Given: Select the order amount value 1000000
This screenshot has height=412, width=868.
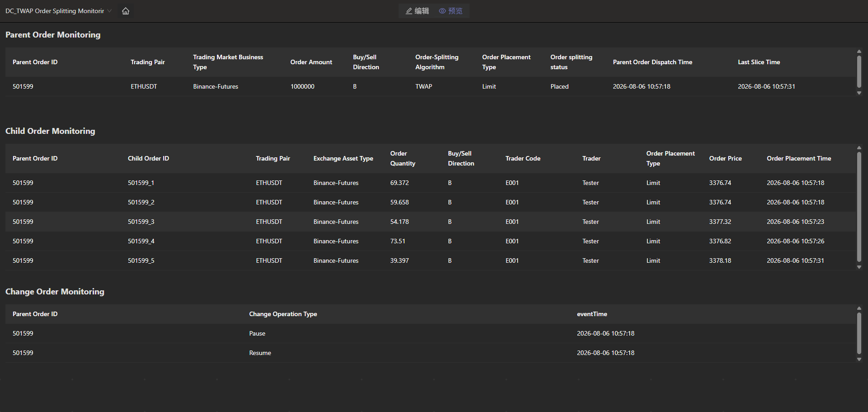Looking at the screenshot, I should point(302,86).
